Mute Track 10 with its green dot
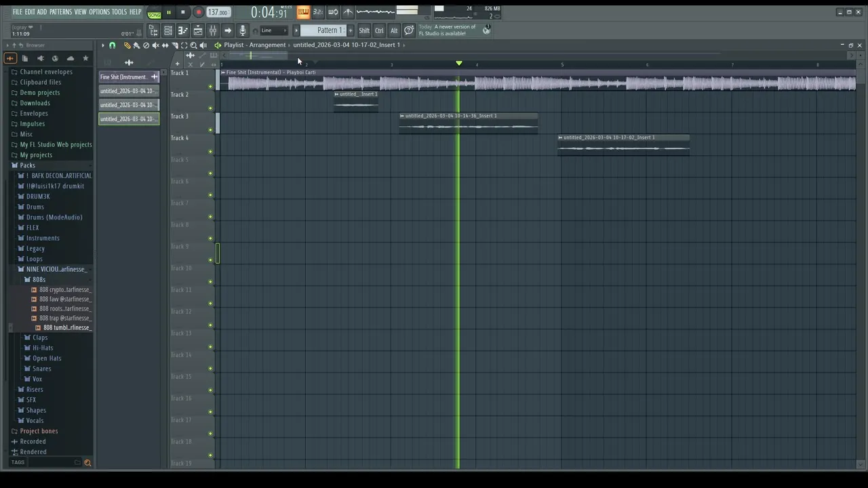The height and width of the screenshot is (488, 868). click(x=210, y=282)
